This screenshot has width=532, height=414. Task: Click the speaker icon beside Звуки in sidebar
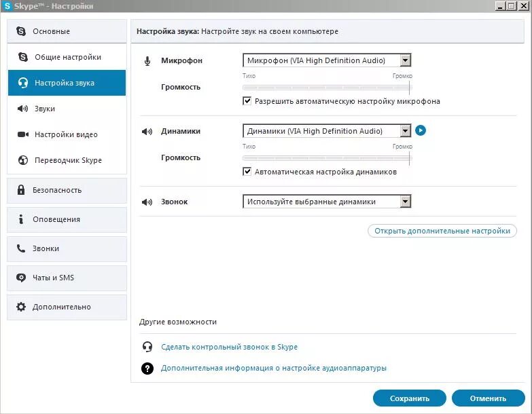click(22, 109)
